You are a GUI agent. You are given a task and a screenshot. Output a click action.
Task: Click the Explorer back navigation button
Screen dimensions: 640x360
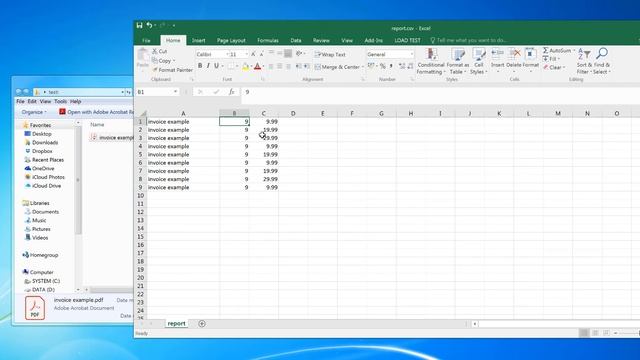tap(18, 92)
